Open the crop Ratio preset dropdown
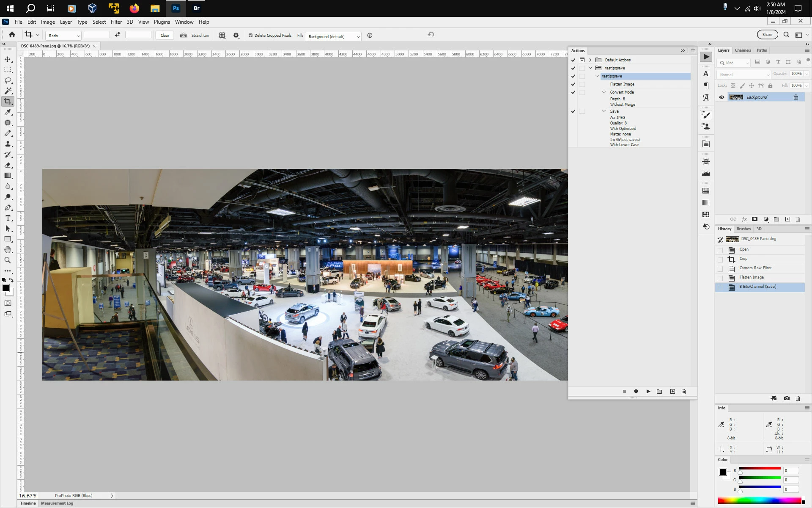The height and width of the screenshot is (508, 812). coord(63,36)
